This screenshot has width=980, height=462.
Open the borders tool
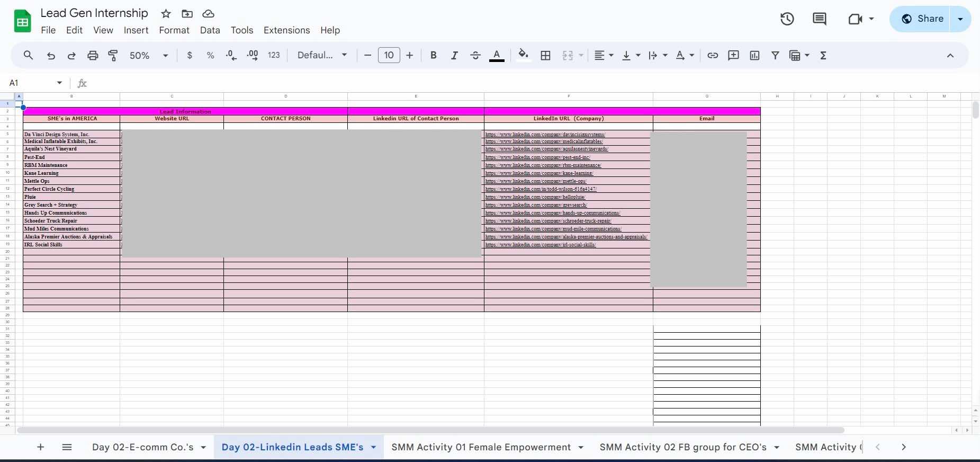point(545,55)
